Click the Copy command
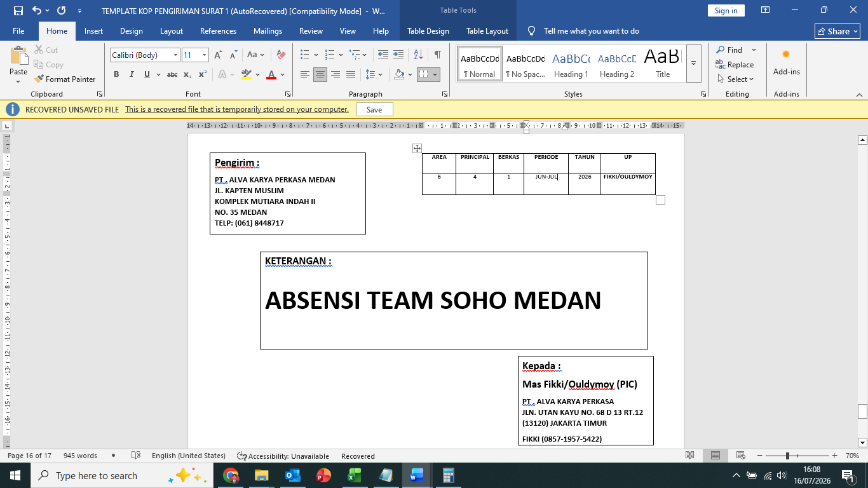 click(49, 65)
